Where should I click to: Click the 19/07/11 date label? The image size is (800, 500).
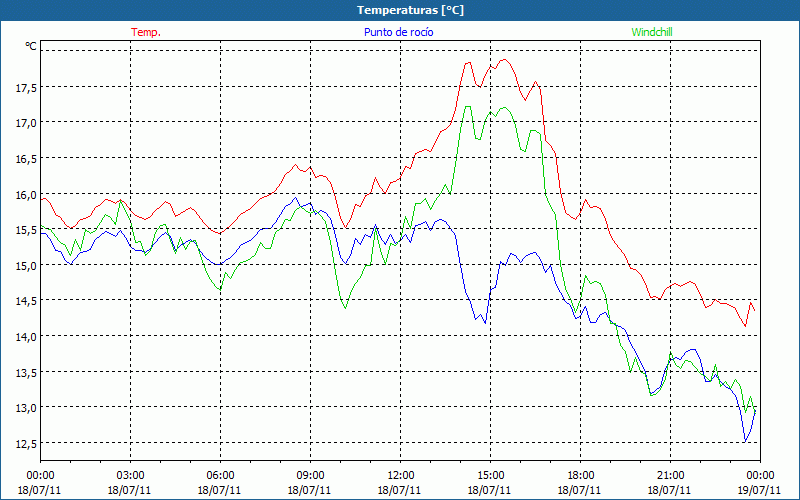click(x=759, y=490)
